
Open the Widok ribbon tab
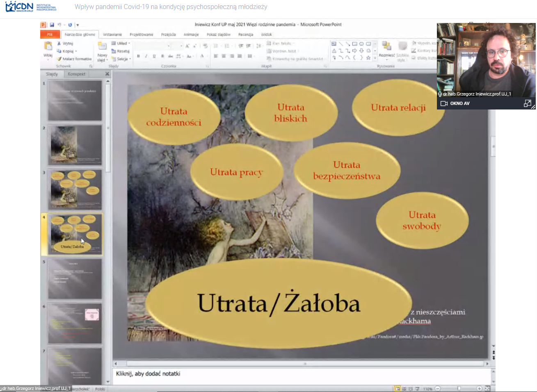coord(267,34)
